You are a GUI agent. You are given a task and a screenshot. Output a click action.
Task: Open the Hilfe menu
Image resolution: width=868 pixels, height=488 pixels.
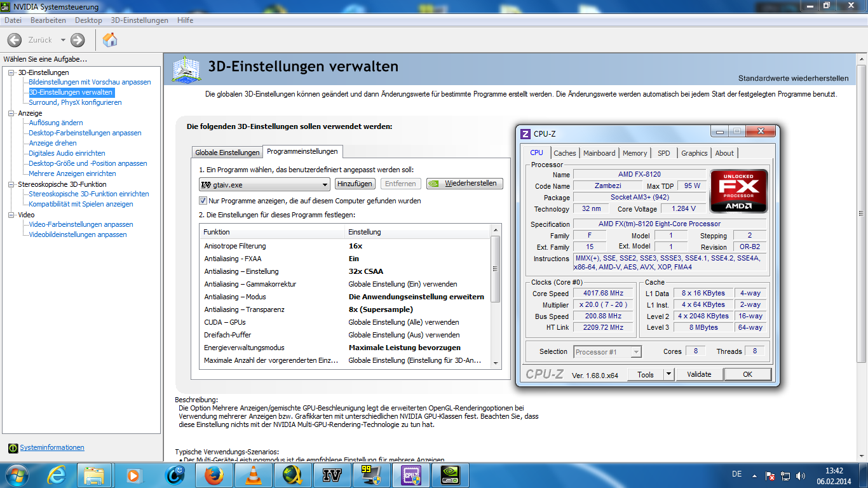[186, 20]
